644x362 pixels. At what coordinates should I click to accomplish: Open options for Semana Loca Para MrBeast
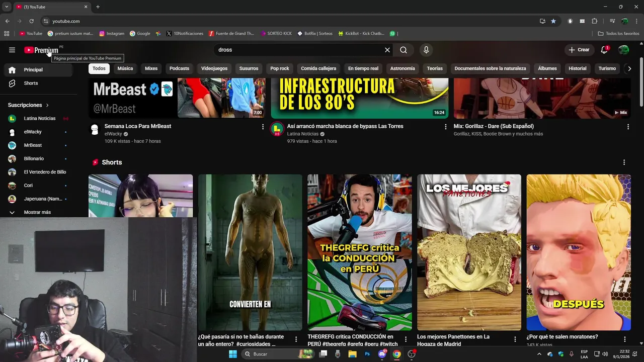pos(263,127)
